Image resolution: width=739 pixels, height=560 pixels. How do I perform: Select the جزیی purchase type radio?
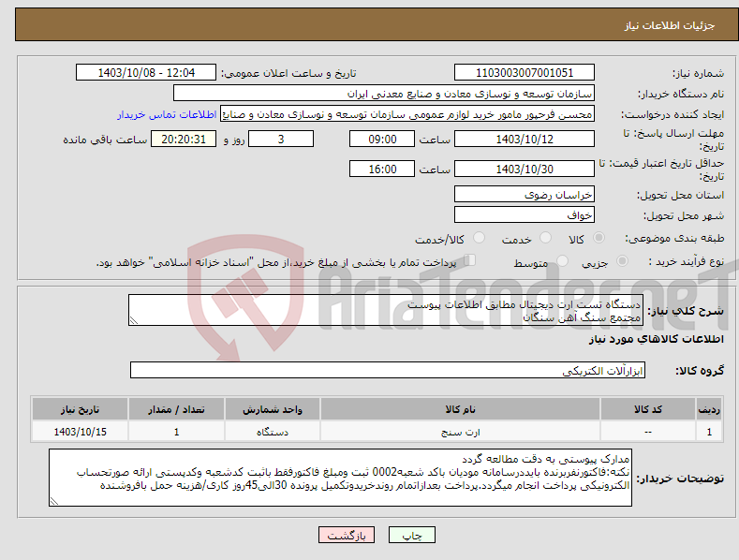click(622, 261)
